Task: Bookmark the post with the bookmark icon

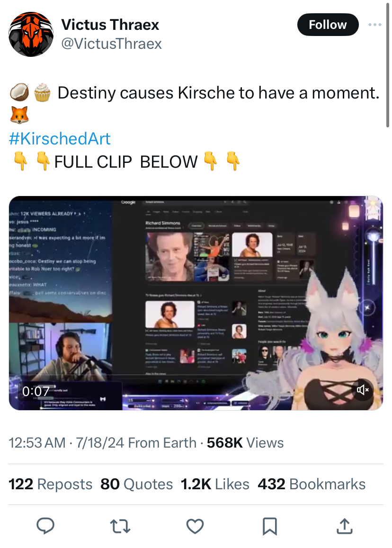Action: point(270,526)
